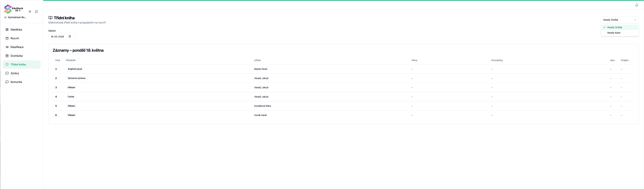Image resolution: width=644 pixels, height=189 pixels.
Task: Click subtitle Elektronická třídní kniha s propojením
Action: click(x=77, y=22)
